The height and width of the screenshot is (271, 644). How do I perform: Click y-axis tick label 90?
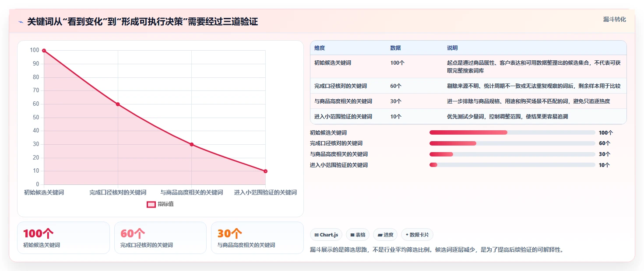[x=36, y=64]
